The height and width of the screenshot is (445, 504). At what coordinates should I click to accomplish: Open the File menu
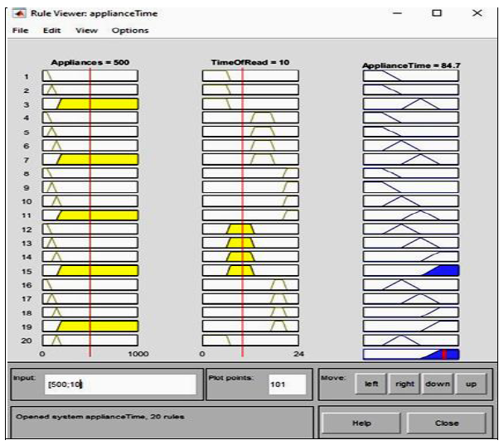point(20,31)
